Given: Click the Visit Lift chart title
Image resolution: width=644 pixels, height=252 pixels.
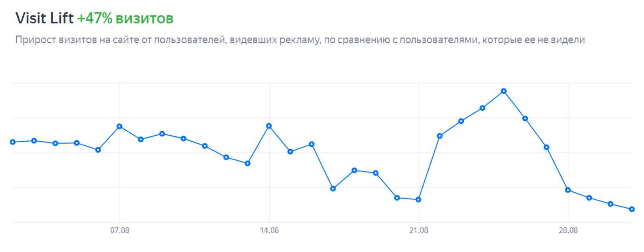Looking at the screenshot, I should tap(45, 18).
